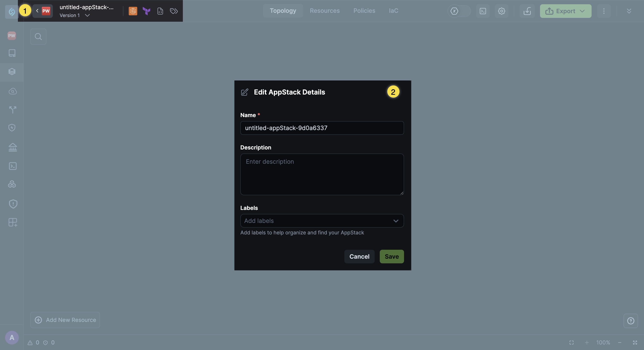Click the 100% zoom level text
Viewport: 644px width, 350px height.
pyautogui.click(x=603, y=343)
